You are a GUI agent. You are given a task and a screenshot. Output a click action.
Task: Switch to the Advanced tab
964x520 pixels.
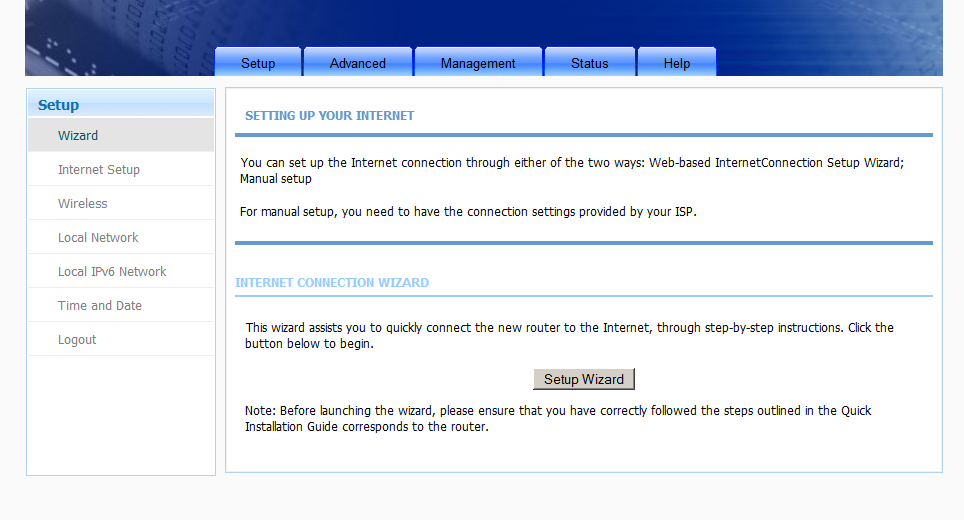pos(358,63)
